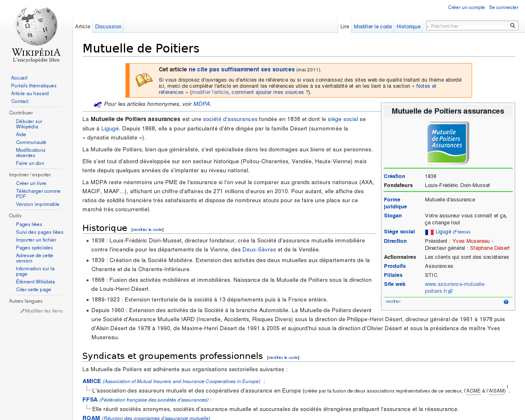Image resolution: width=525 pixels, height=420 pixels.
Task: Collapse the Outils sidebar section
Action: pos(15,216)
